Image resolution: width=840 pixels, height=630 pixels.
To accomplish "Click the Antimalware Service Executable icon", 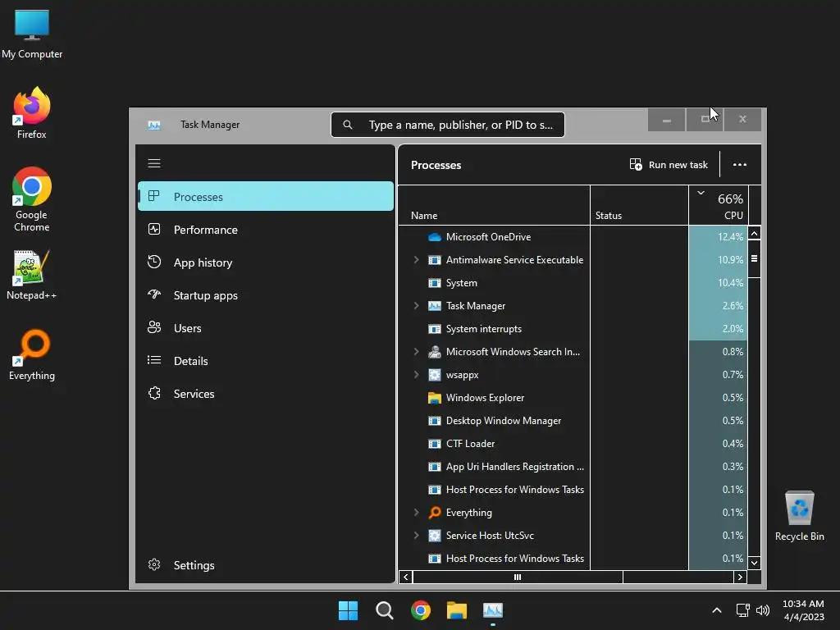I will tap(435, 260).
